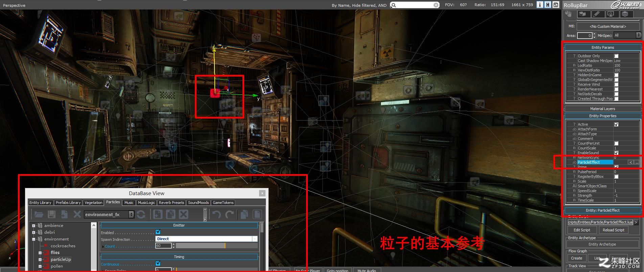Expand the Material Layers rollup header
The height and width of the screenshot is (272, 644).
tap(603, 109)
